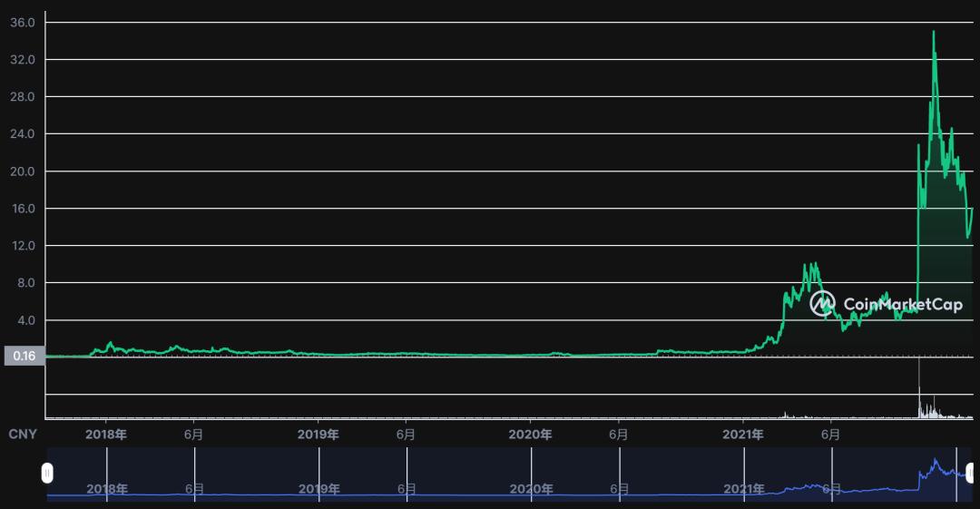Click 2021年 inside the navigator strip
This screenshot has width=980, height=509.
(744, 489)
